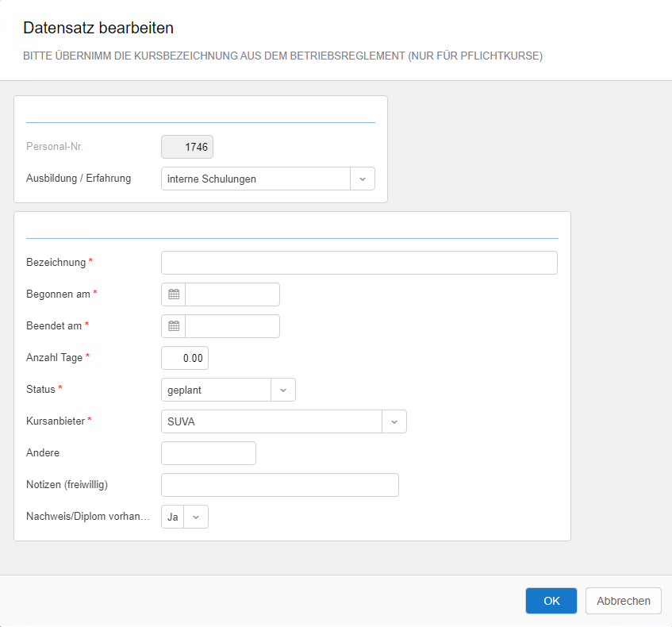672x627 pixels.
Task: Open the interne Schulungen selection list
Action: (254, 179)
